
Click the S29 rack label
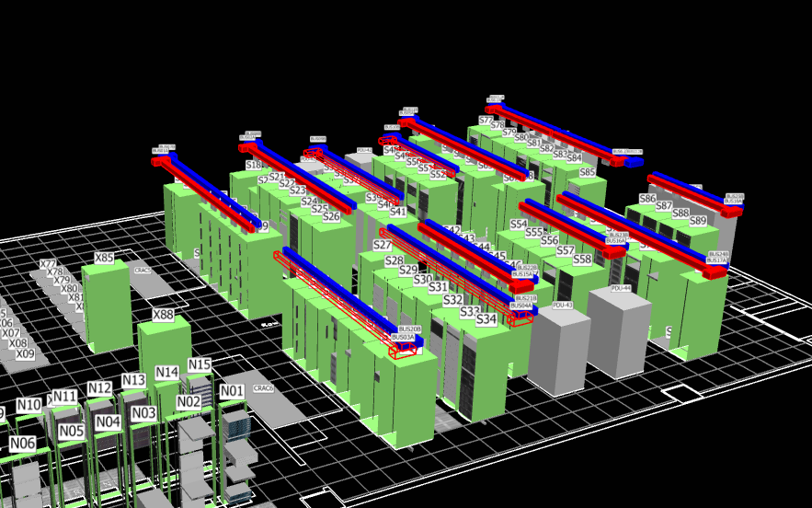pos(408,270)
